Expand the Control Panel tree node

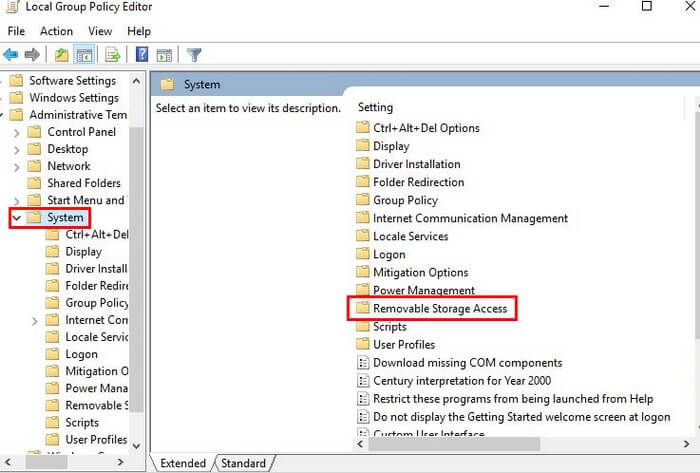[x=16, y=132]
